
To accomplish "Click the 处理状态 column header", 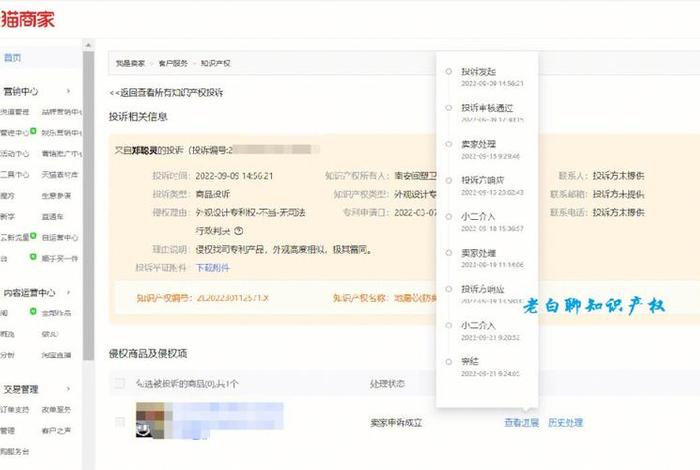I will point(387,383).
